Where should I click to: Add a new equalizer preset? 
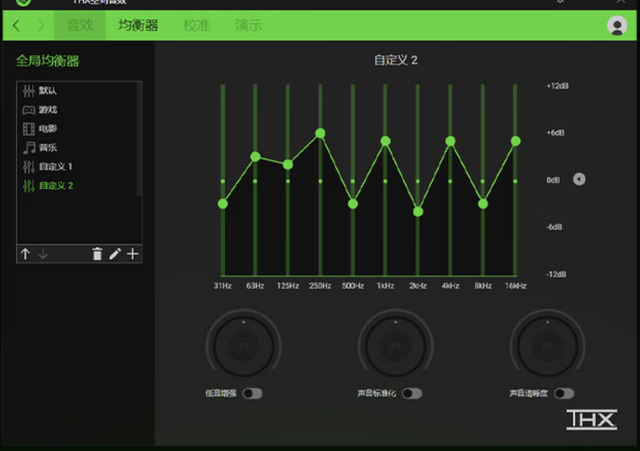[133, 254]
